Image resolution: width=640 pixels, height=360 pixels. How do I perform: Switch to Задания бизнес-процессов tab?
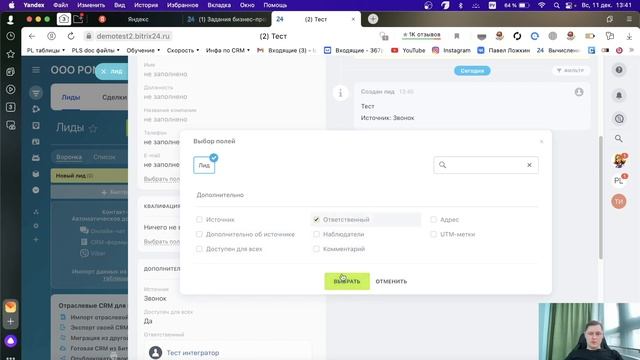pyautogui.click(x=227, y=19)
